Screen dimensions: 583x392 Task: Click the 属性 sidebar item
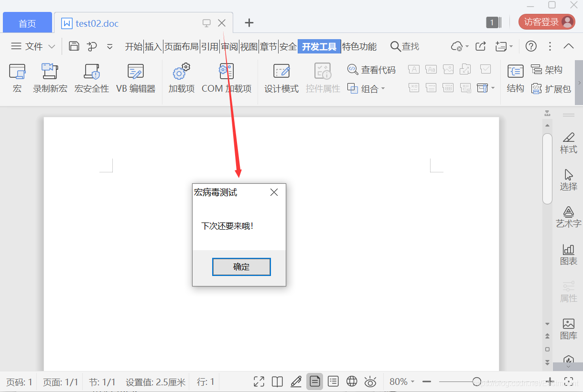pos(569,292)
